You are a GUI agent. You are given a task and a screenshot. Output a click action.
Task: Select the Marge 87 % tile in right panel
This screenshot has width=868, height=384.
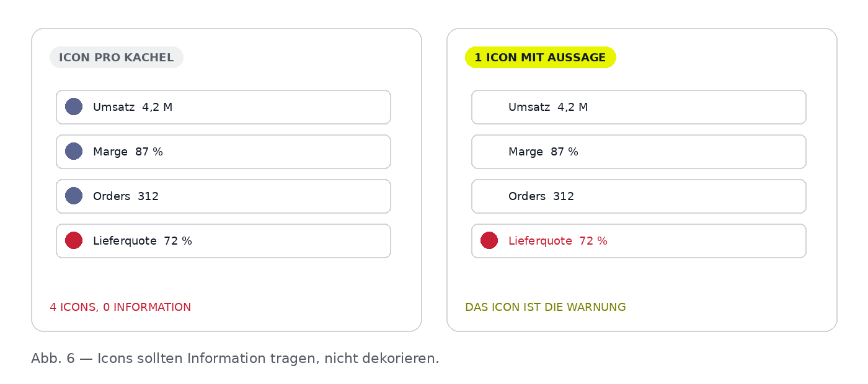[639, 152]
